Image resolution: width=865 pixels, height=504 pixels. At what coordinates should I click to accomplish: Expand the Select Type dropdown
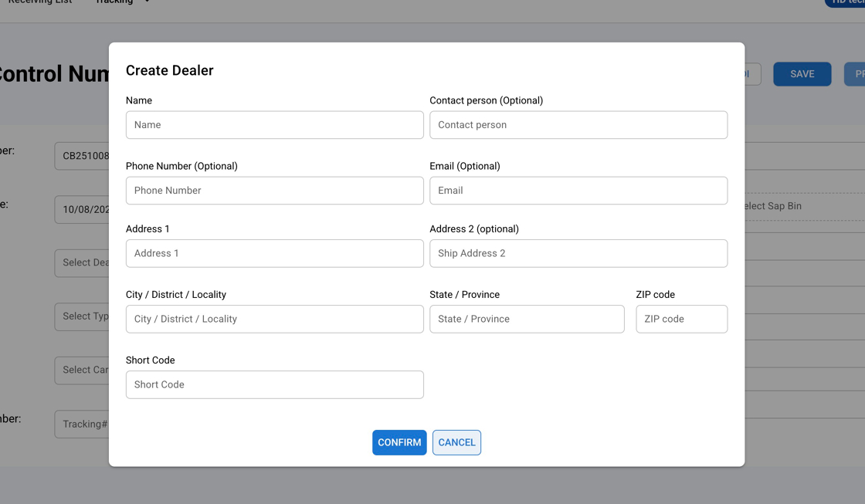click(82, 316)
